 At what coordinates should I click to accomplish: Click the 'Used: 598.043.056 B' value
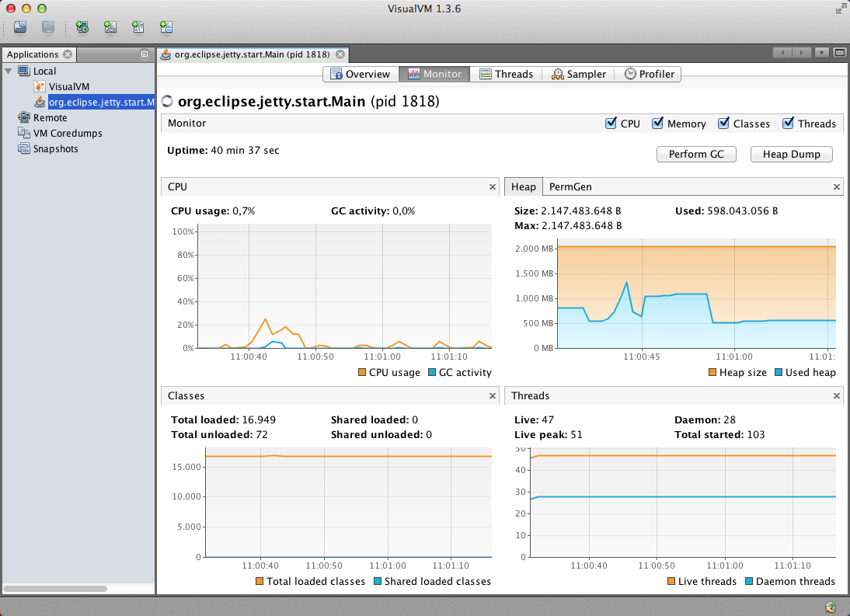(726, 211)
